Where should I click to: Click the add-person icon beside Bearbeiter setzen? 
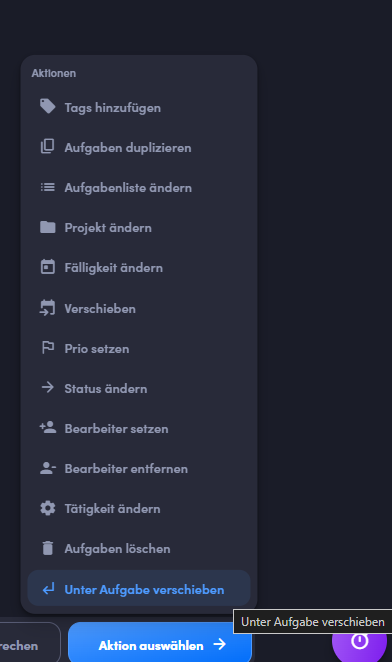(47, 427)
